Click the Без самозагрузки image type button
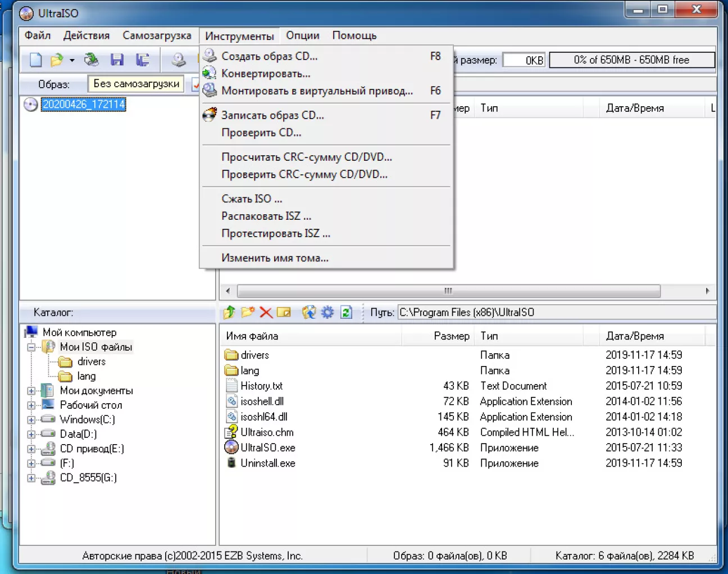The width and height of the screenshot is (728, 574). (x=136, y=84)
